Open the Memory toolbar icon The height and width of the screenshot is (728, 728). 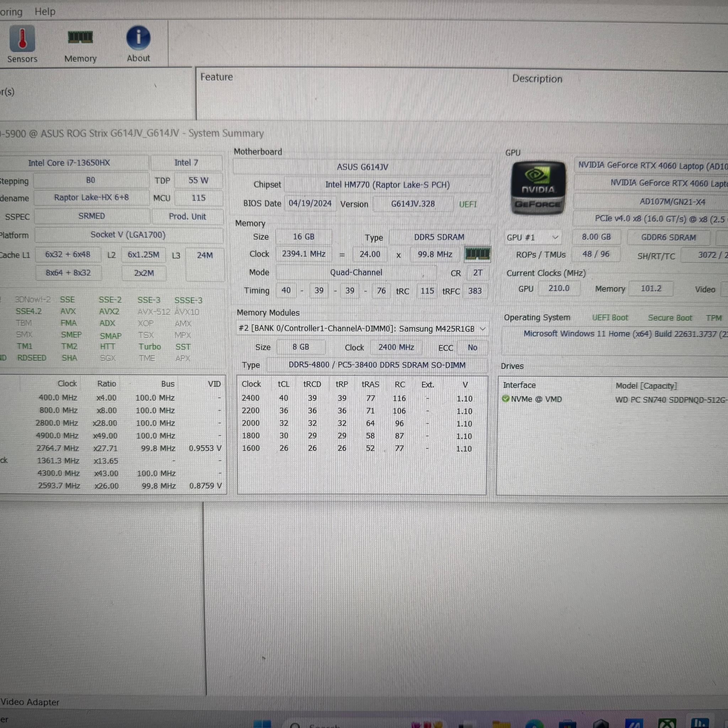tap(80, 46)
